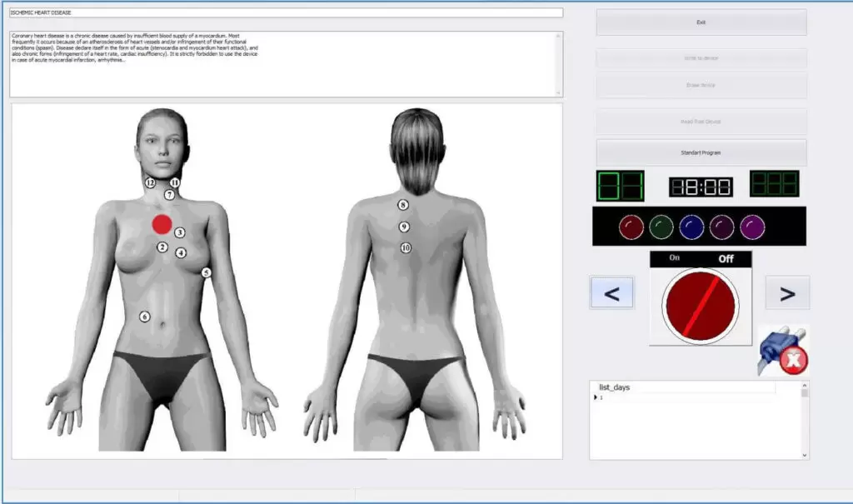Screen dimensions: 853x504
Task: Select body point 6 on the abdomen
Action: 145,317
